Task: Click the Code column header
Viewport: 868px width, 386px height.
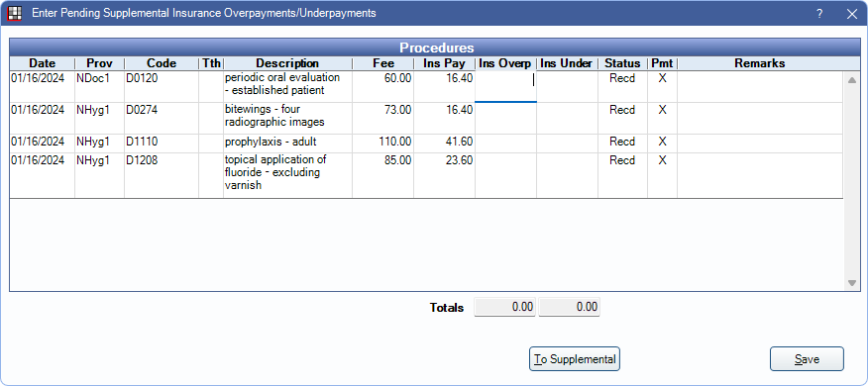Action: [162, 63]
